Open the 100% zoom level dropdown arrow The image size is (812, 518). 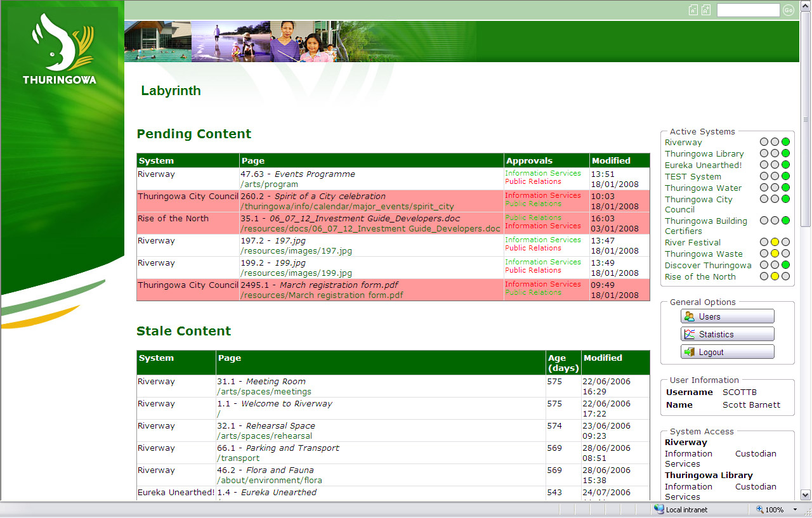(x=796, y=510)
